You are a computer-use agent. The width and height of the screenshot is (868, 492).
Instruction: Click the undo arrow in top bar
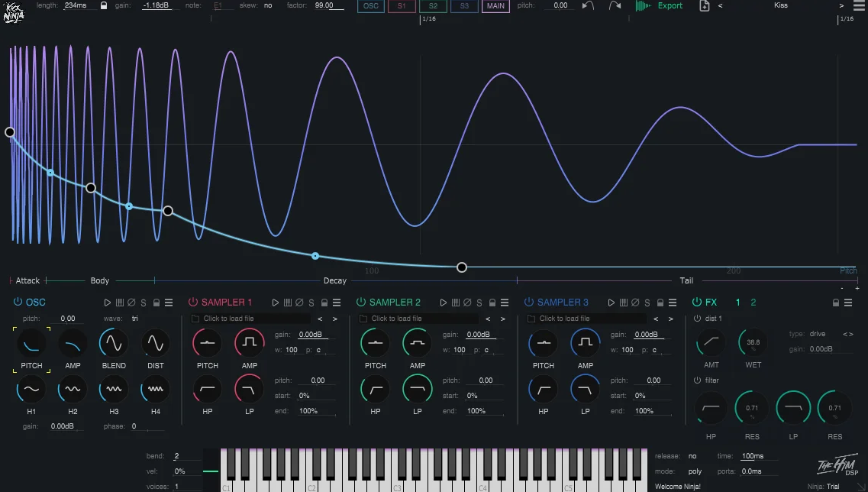click(x=587, y=5)
